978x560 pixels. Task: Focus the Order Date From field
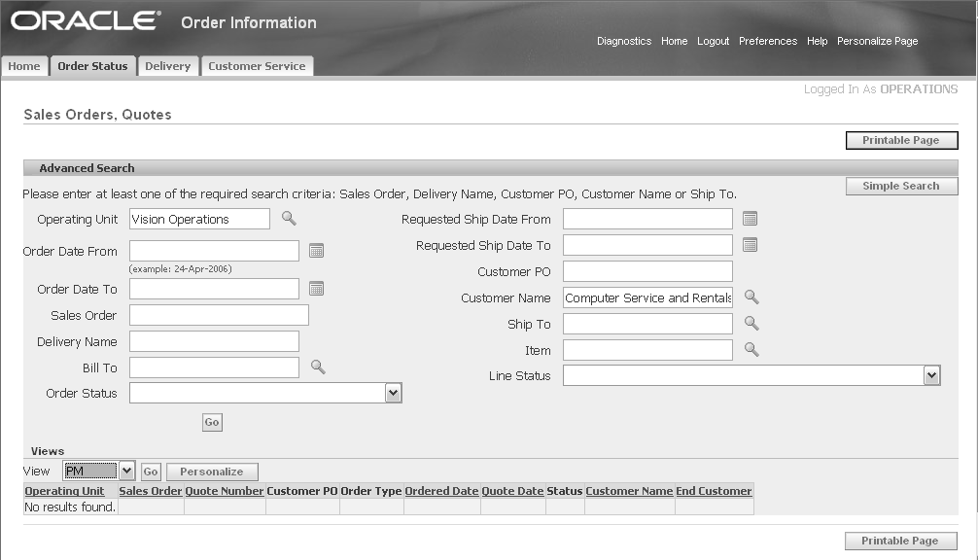click(214, 251)
